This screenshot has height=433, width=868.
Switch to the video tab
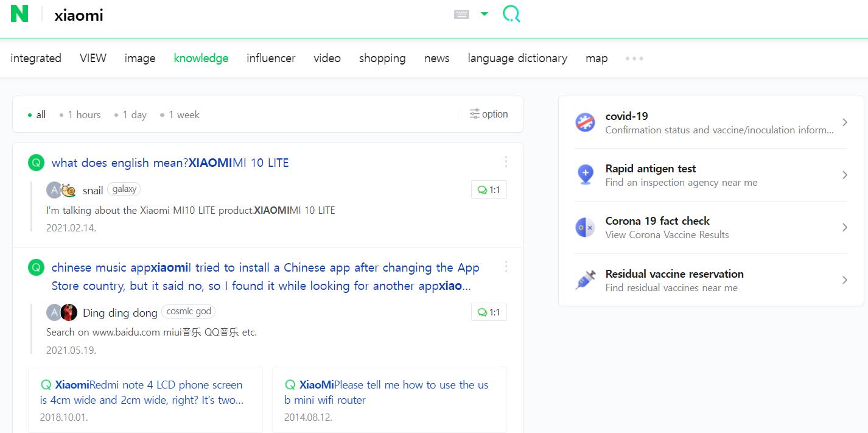pyautogui.click(x=327, y=58)
